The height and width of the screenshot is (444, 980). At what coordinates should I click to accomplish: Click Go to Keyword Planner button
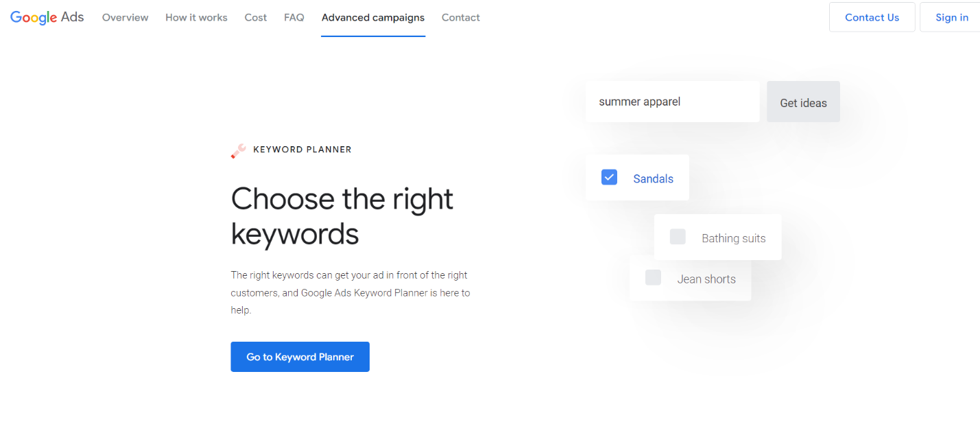[x=300, y=357]
